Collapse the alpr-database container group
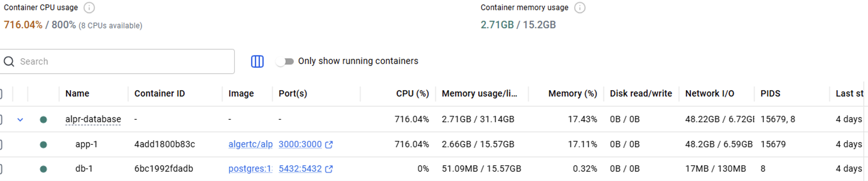The width and height of the screenshot is (868, 181). [x=20, y=120]
